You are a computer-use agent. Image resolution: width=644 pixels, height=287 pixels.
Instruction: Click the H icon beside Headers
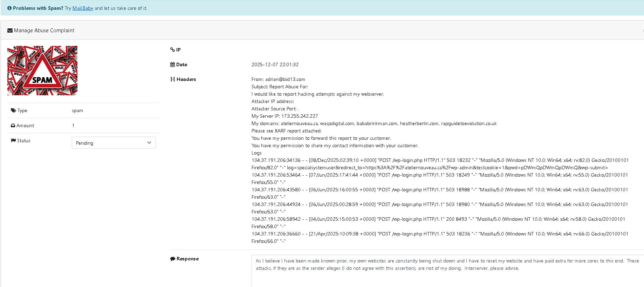[172, 79]
